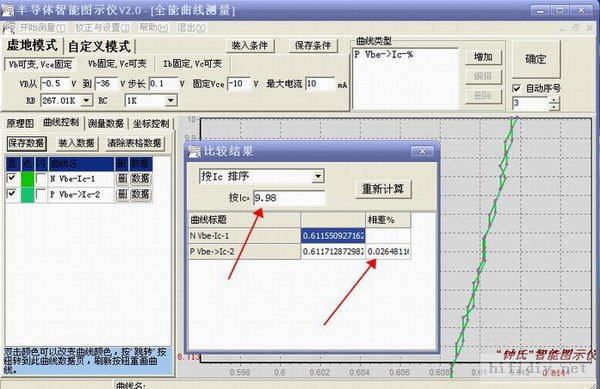Select P Vbe->Ic-2 row in comparison table

[x=245, y=252]
